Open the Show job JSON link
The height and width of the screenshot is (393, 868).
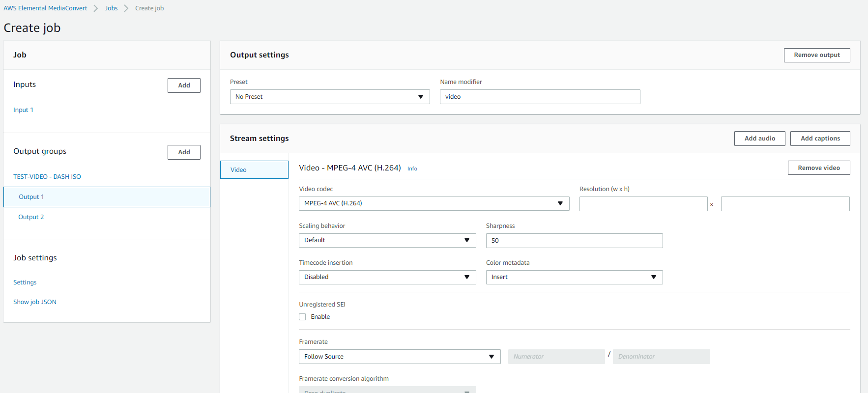pos(35,302)
